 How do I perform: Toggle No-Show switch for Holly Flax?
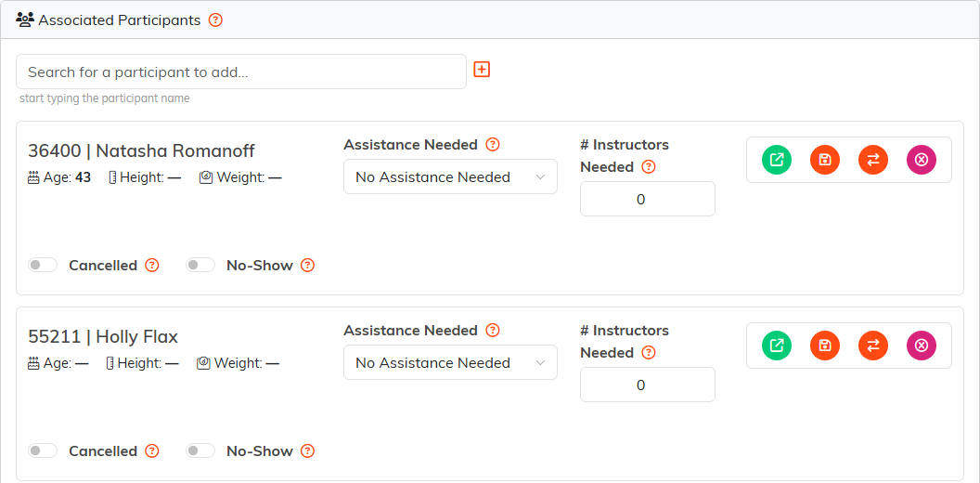tap(200, 450)
